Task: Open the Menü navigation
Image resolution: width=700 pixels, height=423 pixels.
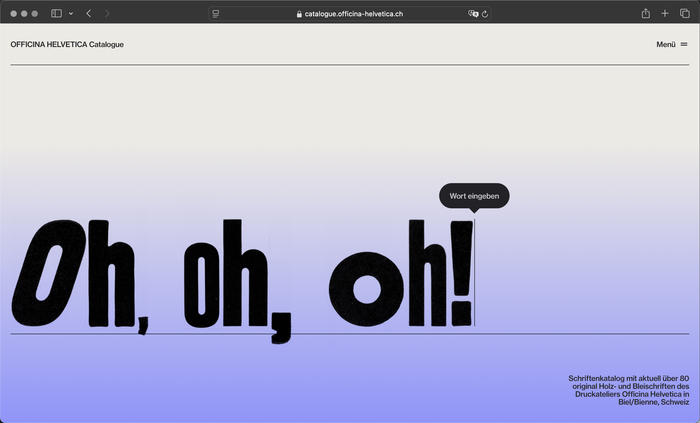Action: tap(666, 44)
